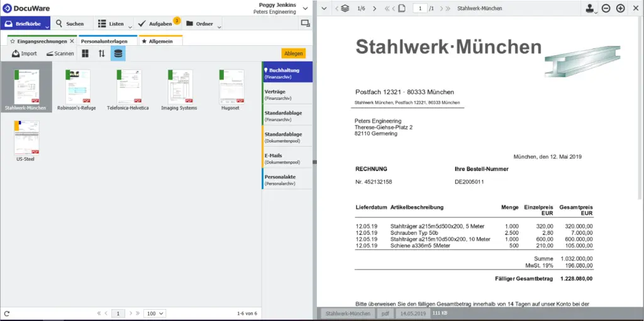The image size is (644, 321).
Task: Click the DocuWare logo icon
Action: (7, 8)
